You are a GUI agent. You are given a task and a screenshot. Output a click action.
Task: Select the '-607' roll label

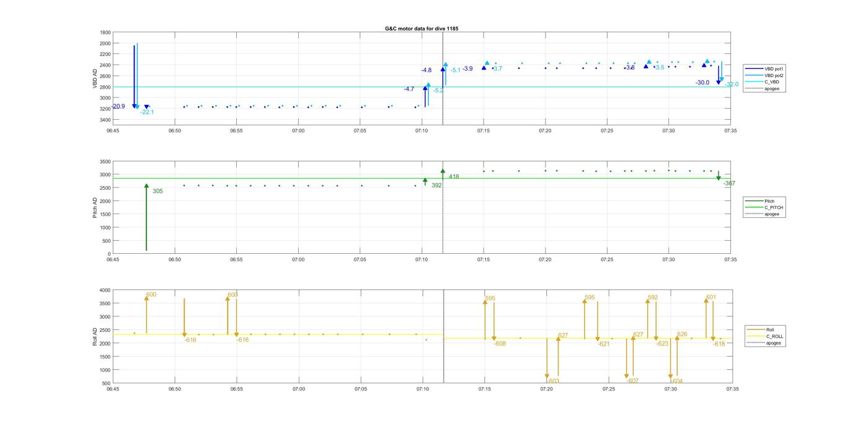pyautogui.click(x=632, y=382)
